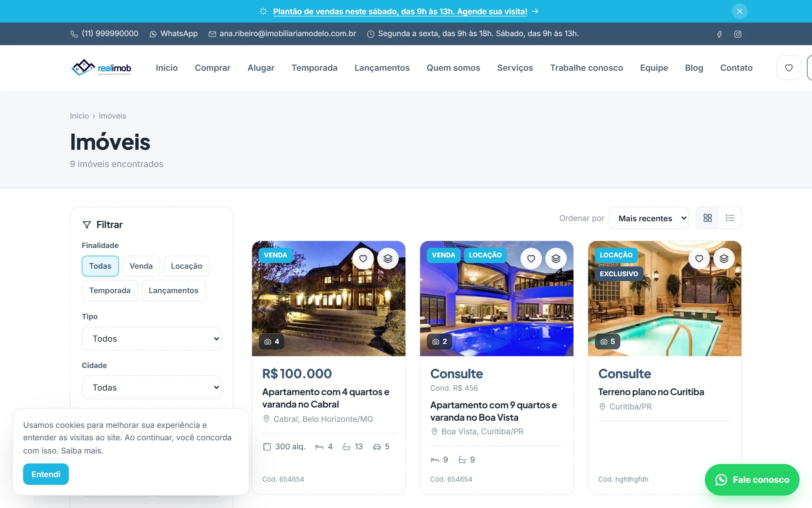Open favorites heart in the header
The height and width of the screenshot is (508, 812).
789,68
